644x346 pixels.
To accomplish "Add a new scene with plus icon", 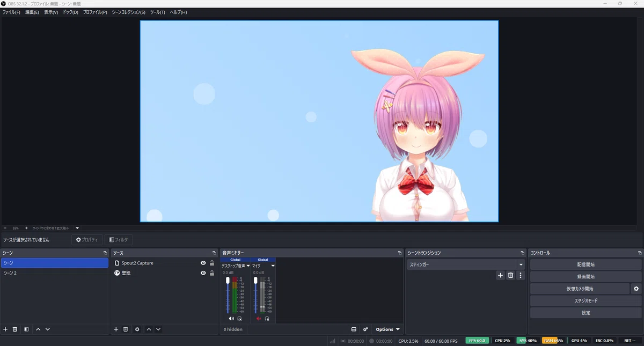I will pos(5,329).
